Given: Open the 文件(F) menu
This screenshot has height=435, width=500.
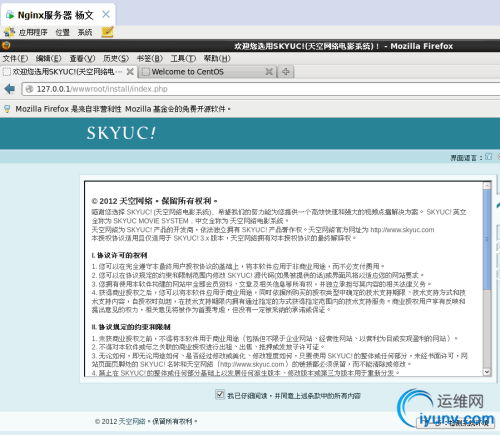Looking at the screenshot, I should click(x=15, y=59).
